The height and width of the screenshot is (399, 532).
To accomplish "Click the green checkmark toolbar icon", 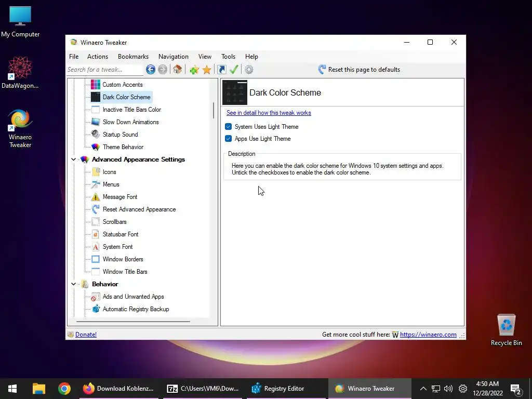I will tap(234, 70).
